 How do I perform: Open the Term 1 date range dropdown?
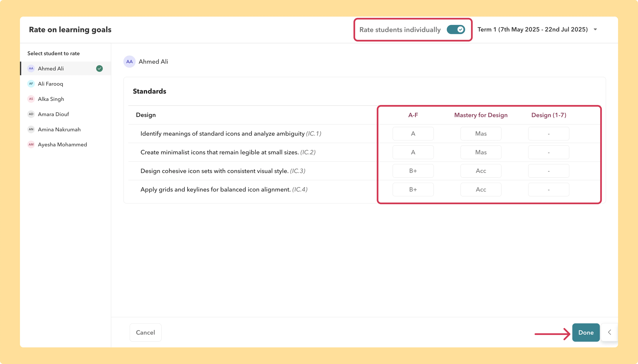coord(537,29)
